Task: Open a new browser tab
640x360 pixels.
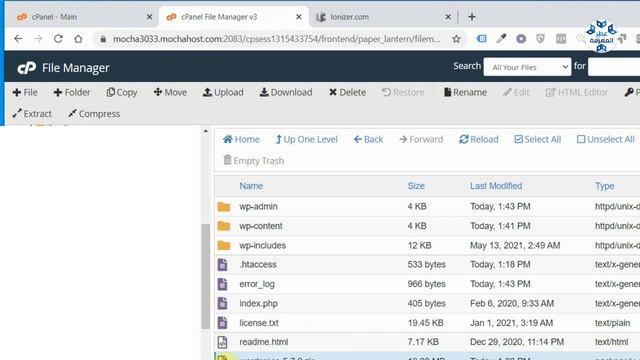Action: click(472, 17)
